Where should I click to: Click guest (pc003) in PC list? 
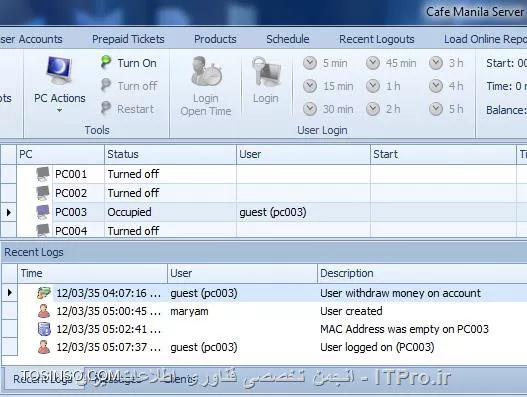click(273, 212)
